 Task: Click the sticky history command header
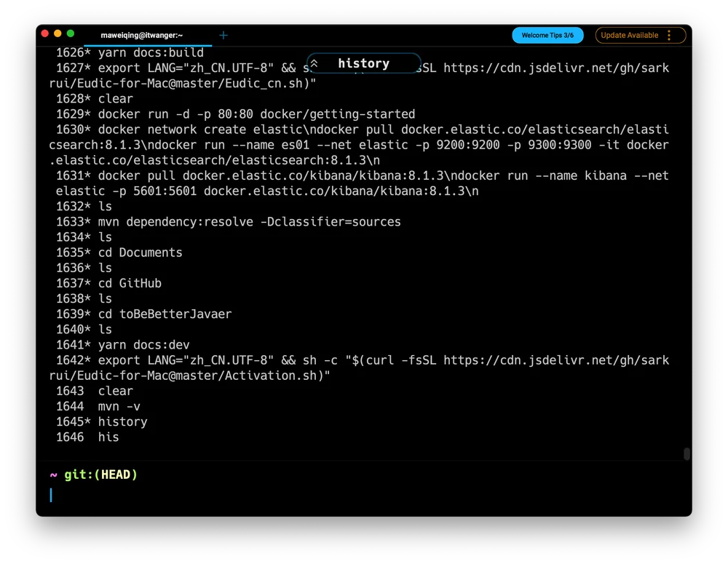pyautogui.click(x=363, y=63)
